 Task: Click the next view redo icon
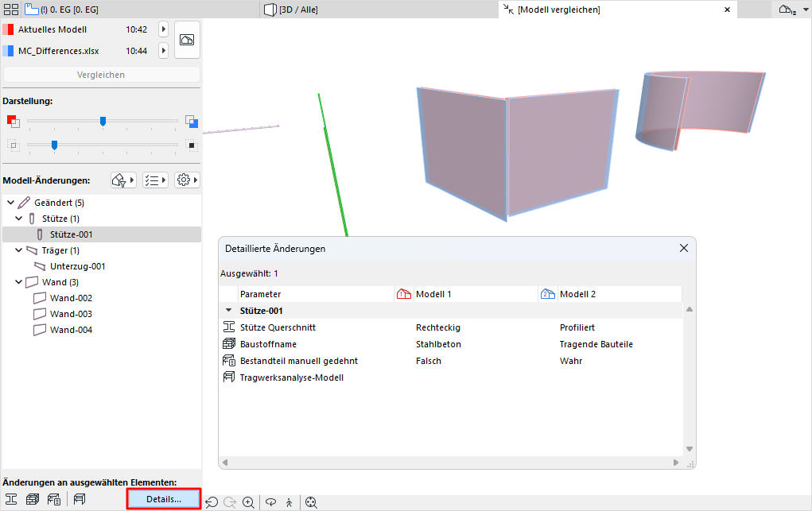[230, 502]
